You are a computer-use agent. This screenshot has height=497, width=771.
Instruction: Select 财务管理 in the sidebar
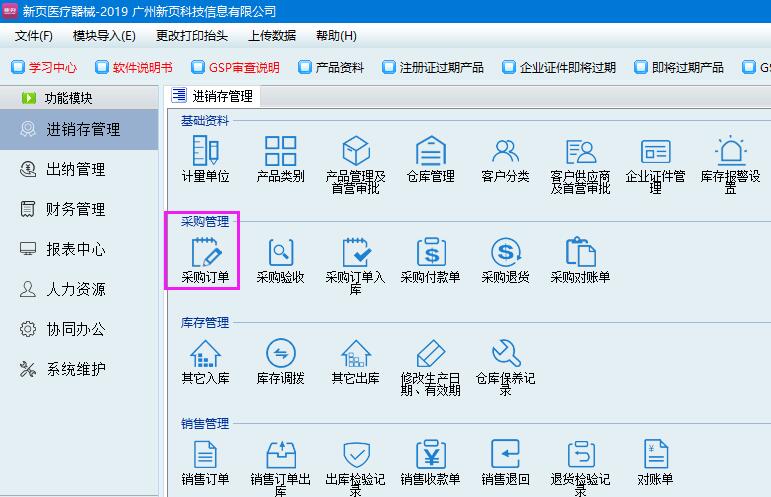click(75, 209)
